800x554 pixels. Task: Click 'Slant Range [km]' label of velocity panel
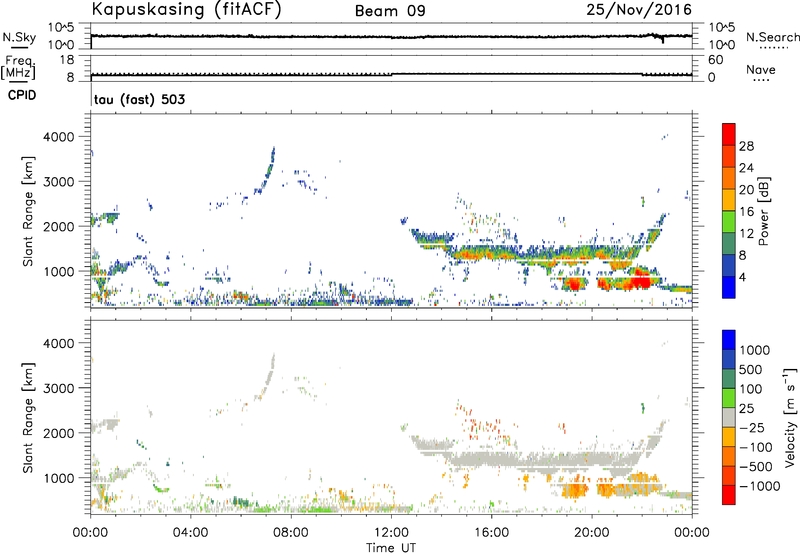(x=28, y=417)
